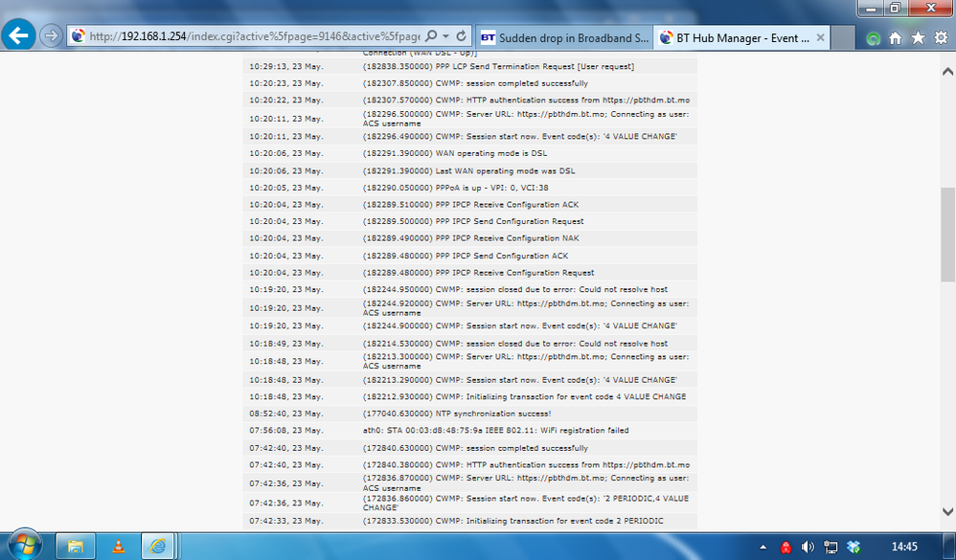This screenshot has height=560, width=956.
Task: Focus the address bar URL field
Action: tap(254, 36)
